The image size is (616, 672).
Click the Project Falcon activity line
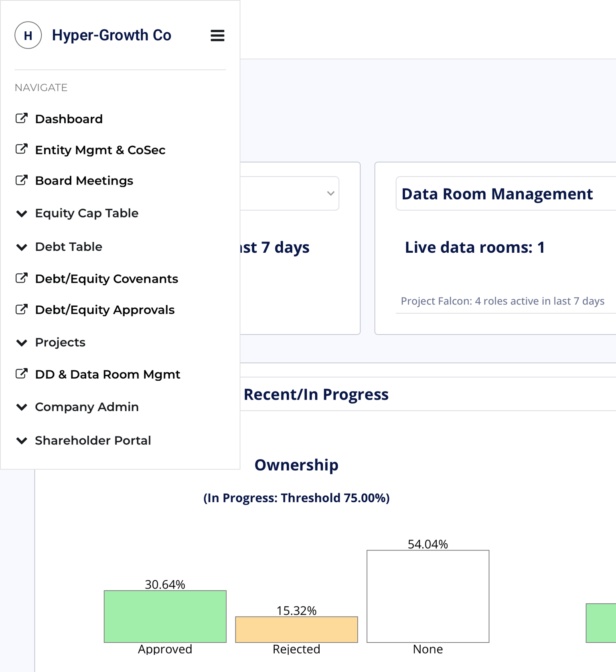[503, 301]
